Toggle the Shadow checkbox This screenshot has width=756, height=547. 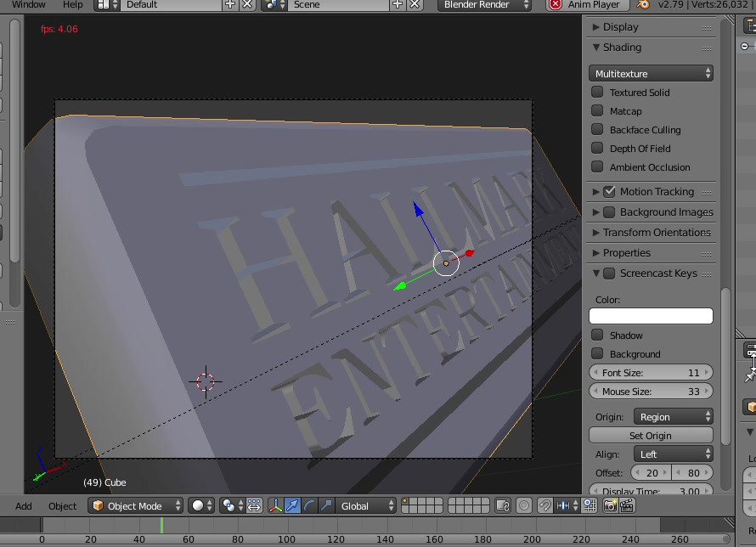tap(597, 335)
